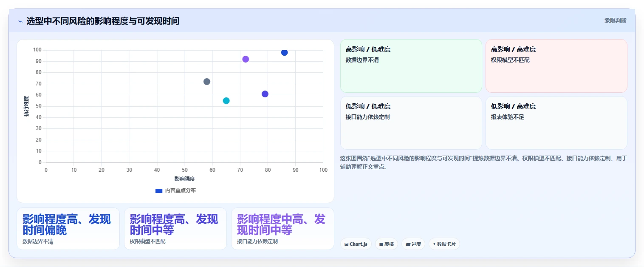Click the 影响强度 x-axis label
644x267 pixels.
(184, 179)
